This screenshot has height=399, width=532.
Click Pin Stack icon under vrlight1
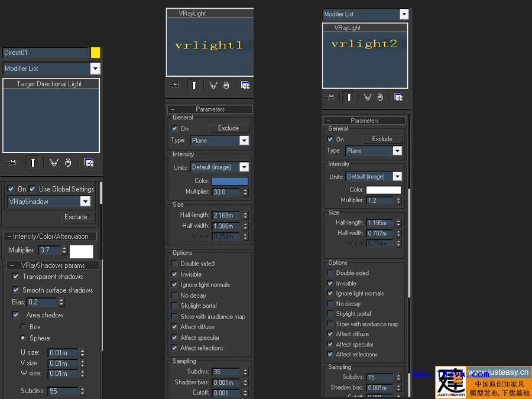(x=174, y=86)
